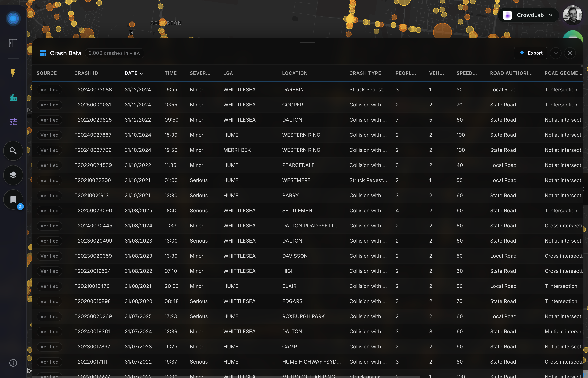Click HUME HIGHWAY -SYD... location cell
Screen dimensions: 588x378
tap(311, 362)
